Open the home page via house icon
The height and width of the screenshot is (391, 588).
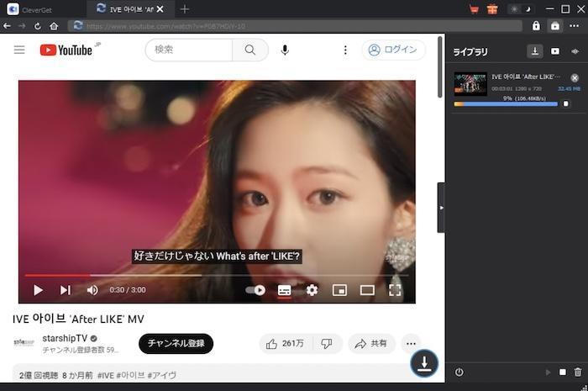[x=54, y=26]
